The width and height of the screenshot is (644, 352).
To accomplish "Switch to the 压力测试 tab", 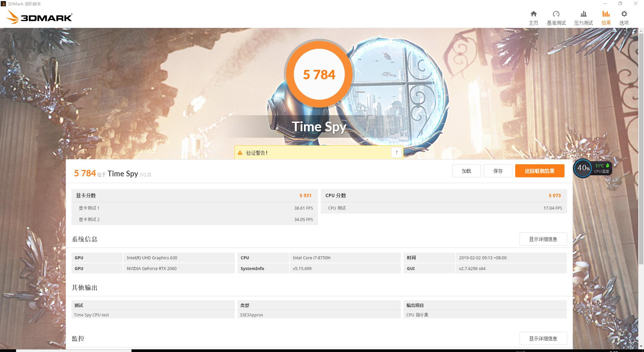I will tap(583, 17).
